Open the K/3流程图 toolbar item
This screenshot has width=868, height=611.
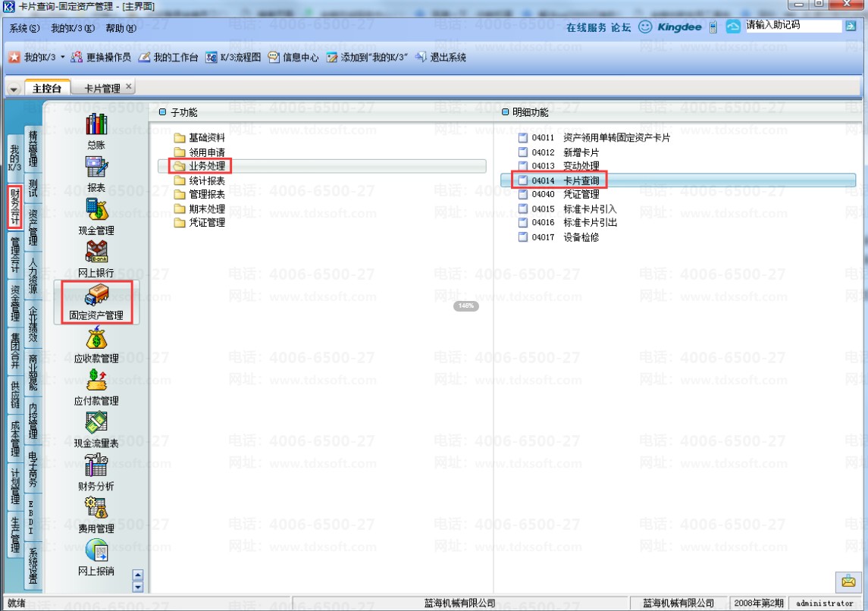click(x=233, y=57)
